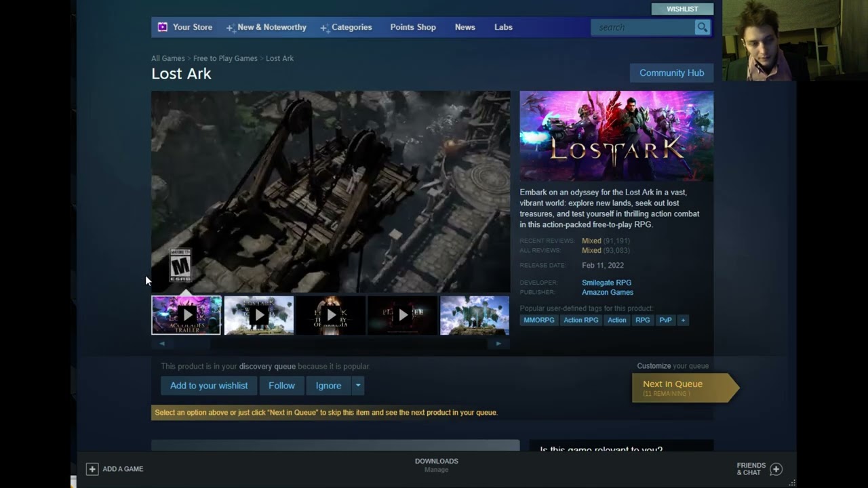868x488 pixels.
Task: Click the Follow button
Action: click(x=281, y=386)
